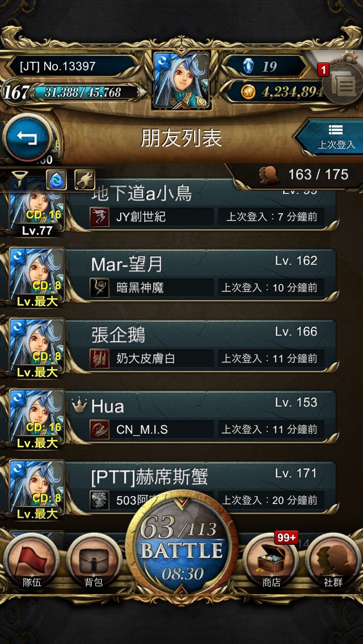The image size is (363, 644).
Task: Tap the blue diamond counter showing 19
Action: 265,66
